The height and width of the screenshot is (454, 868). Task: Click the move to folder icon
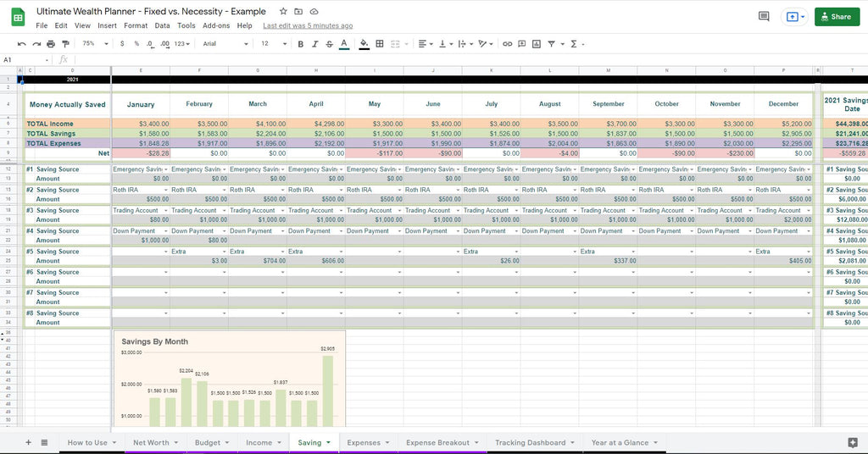coord(298,11)
